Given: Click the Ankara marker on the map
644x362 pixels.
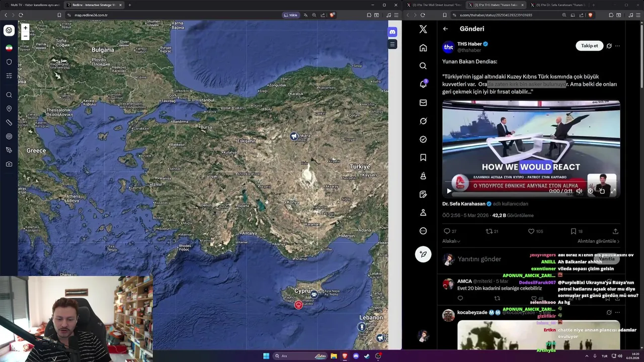Looking at the screenshot, I should (294, 136).
